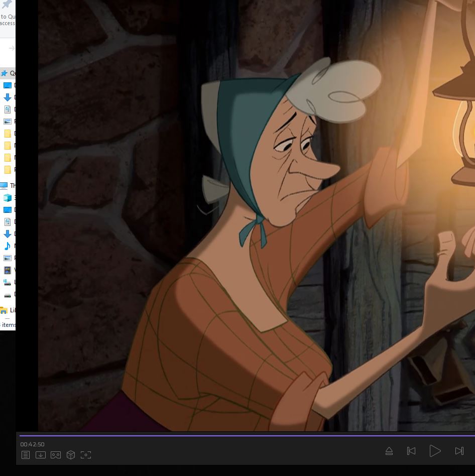Select Quick access star in Explorer sidebar

(5, 73)
